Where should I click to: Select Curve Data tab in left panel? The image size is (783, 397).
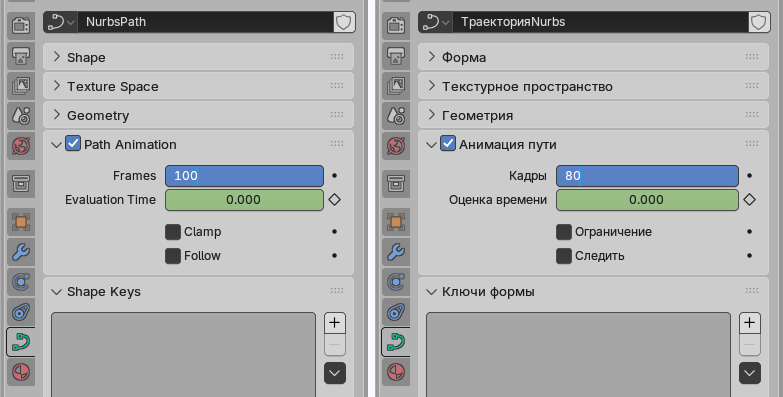tap(21, 342)
